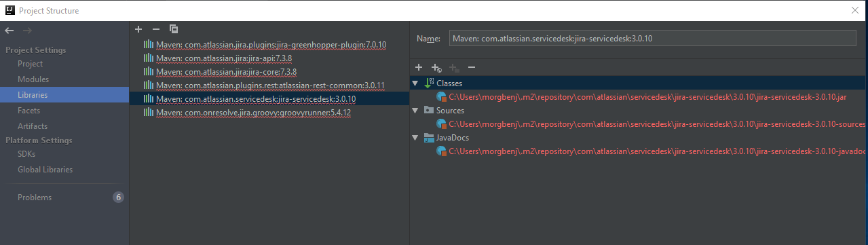
Task: Select Maven groovyrunner:5.4.12 library
Action: coord(253,113)
